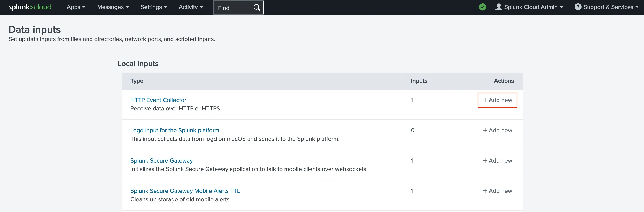This screenshot has width=644, height=212.
Task: Click the magnifying glass search icon
Action: tap(257, 7)
